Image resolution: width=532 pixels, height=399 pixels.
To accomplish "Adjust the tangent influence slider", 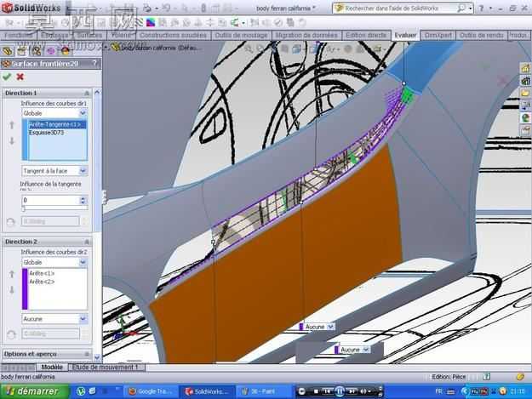I will tap(24, 208).
